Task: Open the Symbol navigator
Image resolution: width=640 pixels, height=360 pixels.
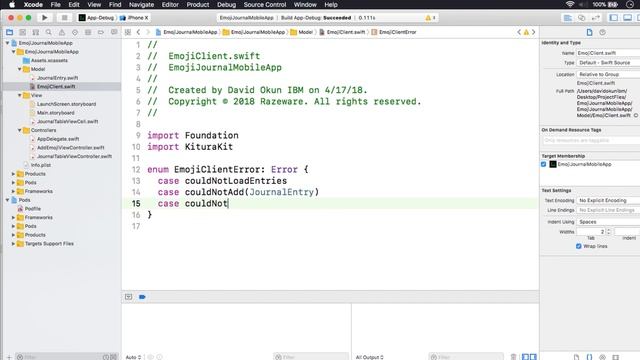Action: (x=36, y=32)
